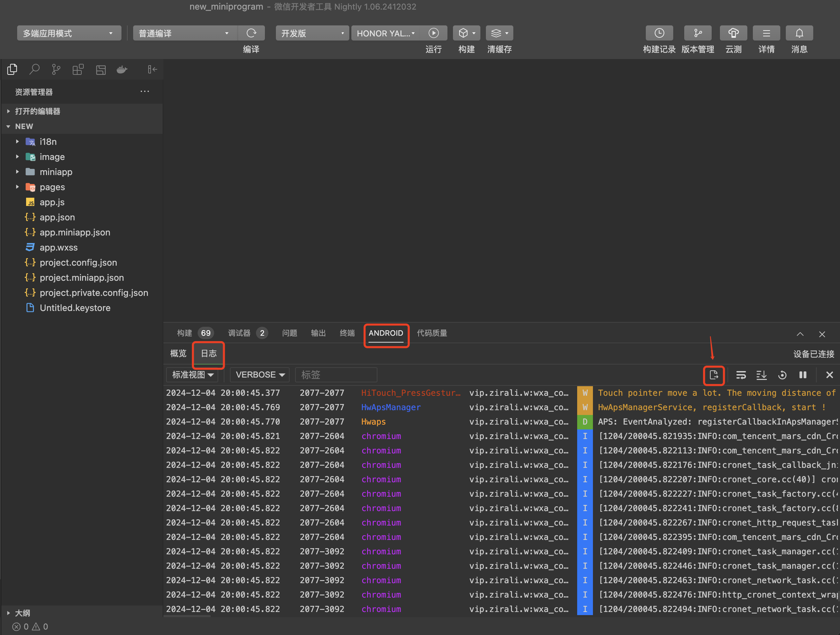Toggle scroll-to-end in log toolbar
This screenshot has height=635, width=840.
click(x=761, y=375)
